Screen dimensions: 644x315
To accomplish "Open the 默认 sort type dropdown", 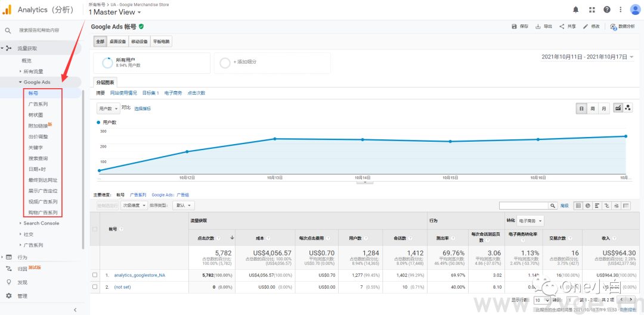I will (183, 205).
